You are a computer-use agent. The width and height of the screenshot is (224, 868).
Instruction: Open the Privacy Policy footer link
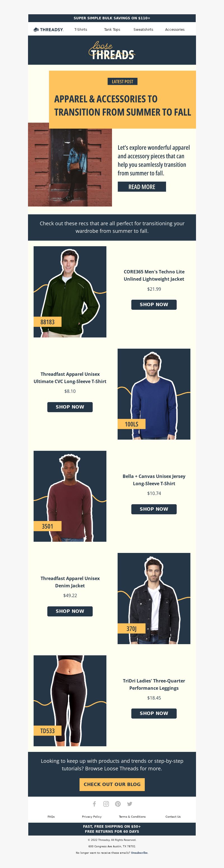coord(92,817)
